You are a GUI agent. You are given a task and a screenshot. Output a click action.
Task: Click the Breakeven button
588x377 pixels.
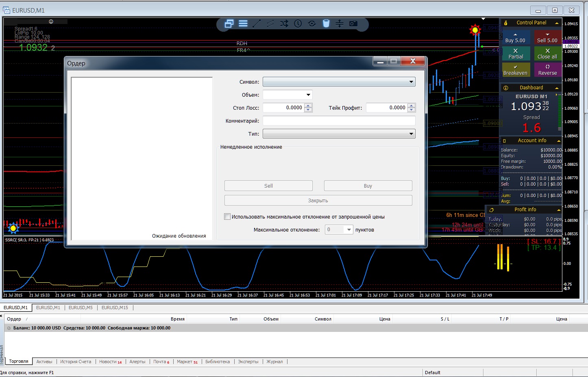(x=515, y=70)
